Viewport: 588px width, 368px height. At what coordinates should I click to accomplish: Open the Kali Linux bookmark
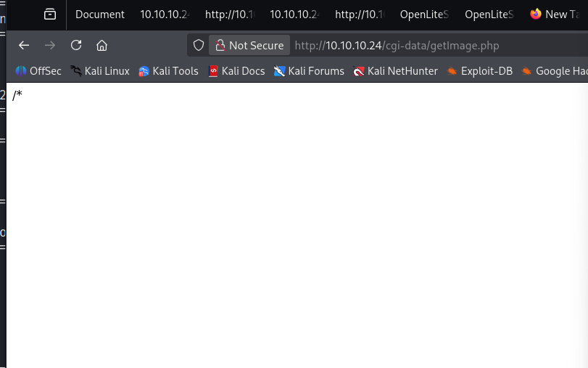click(x=100, y=71)
